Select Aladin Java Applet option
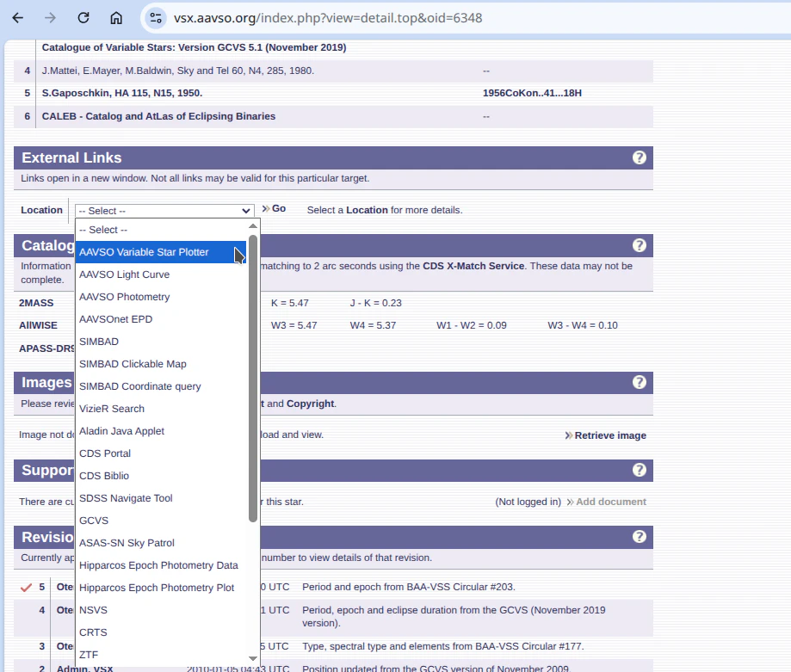 pos(162,431)
